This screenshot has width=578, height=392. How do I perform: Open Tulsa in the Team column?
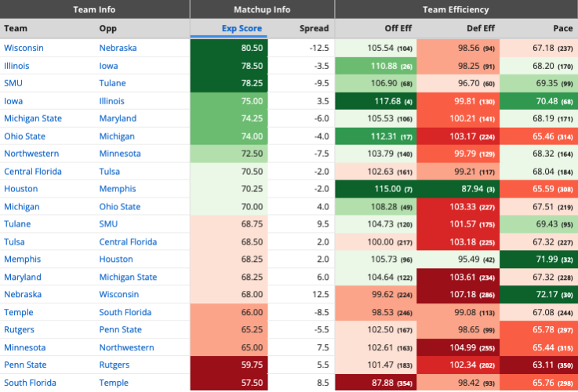tap(14, 242)
